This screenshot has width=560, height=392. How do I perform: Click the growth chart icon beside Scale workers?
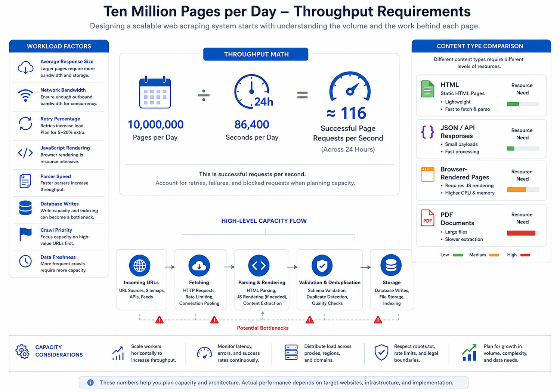point(118,353)
